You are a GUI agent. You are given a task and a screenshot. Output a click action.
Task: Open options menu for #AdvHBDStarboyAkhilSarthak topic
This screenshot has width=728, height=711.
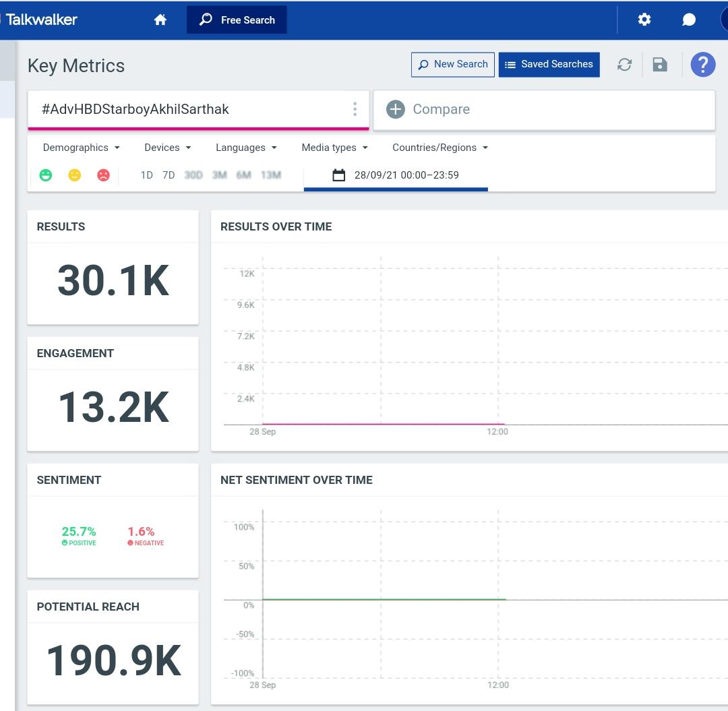355,109
